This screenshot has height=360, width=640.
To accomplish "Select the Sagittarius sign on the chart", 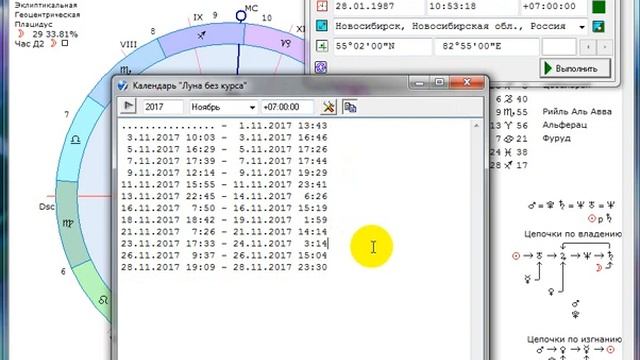I will pos(201,36).
